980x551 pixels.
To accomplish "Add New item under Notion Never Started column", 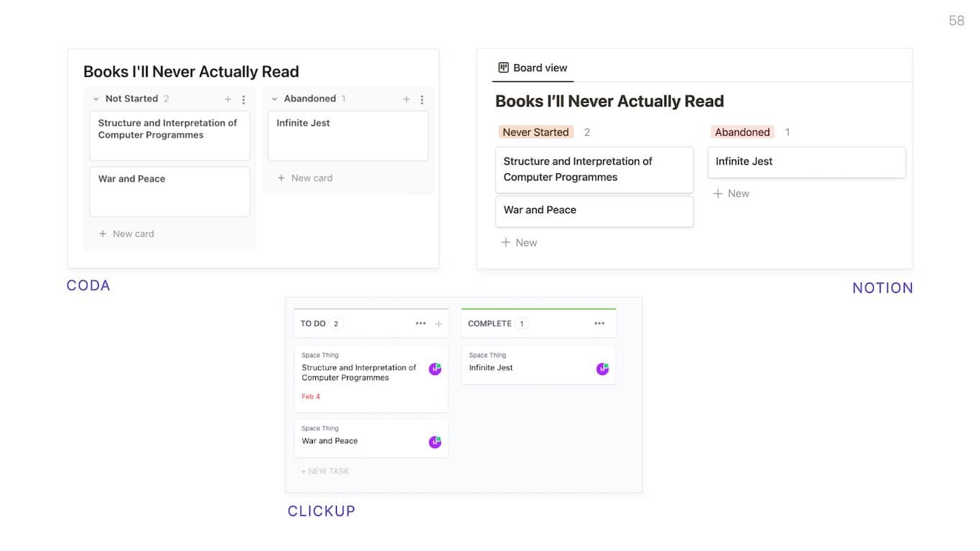I will pyautogui.click(x=520, y=242).
